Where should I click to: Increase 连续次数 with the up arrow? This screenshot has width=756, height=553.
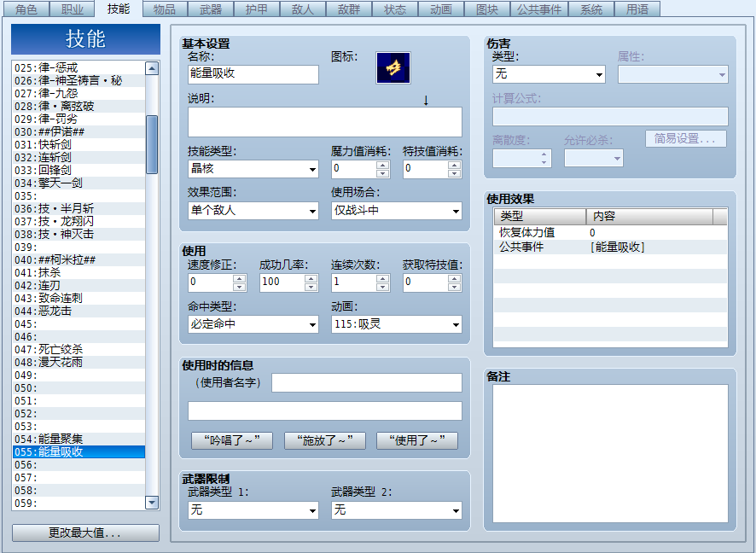click(x=383, y=278)
